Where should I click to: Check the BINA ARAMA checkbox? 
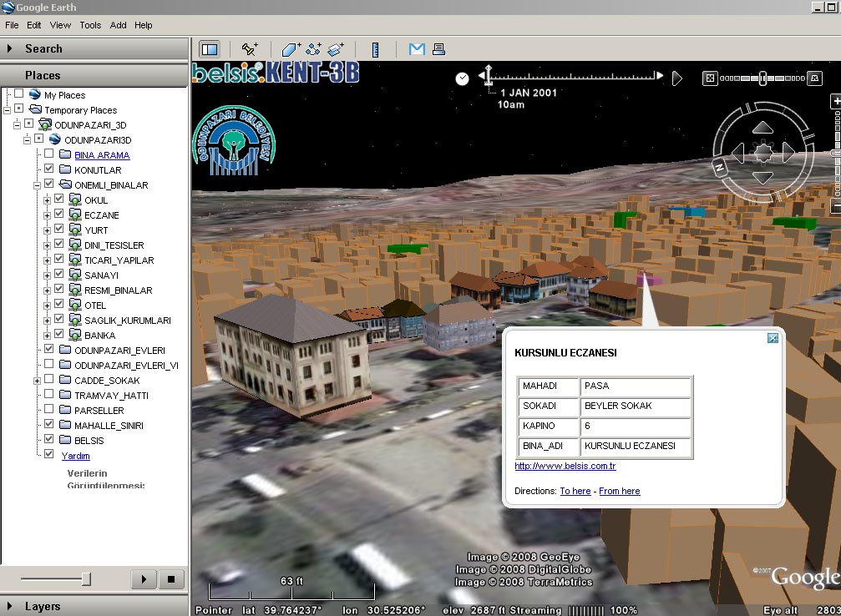pos(48,154)
